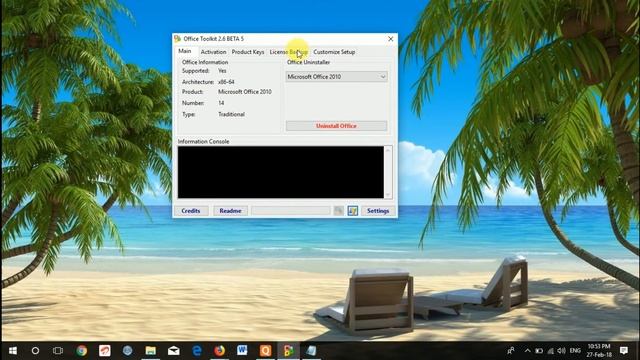Image resolution: width=640 pixels, height=360 pixels.
Task: Open File Explorer from the taskbar
Action: pyautogui.click(x=151, y=351)
